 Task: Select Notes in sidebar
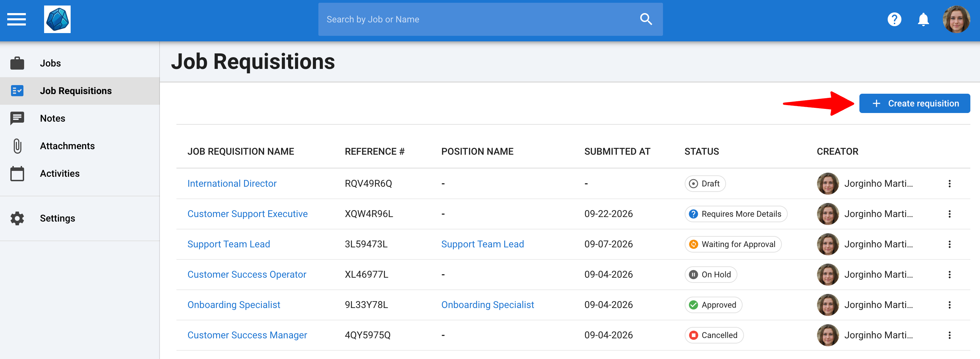pyautogui.click(x=80, y=119)
